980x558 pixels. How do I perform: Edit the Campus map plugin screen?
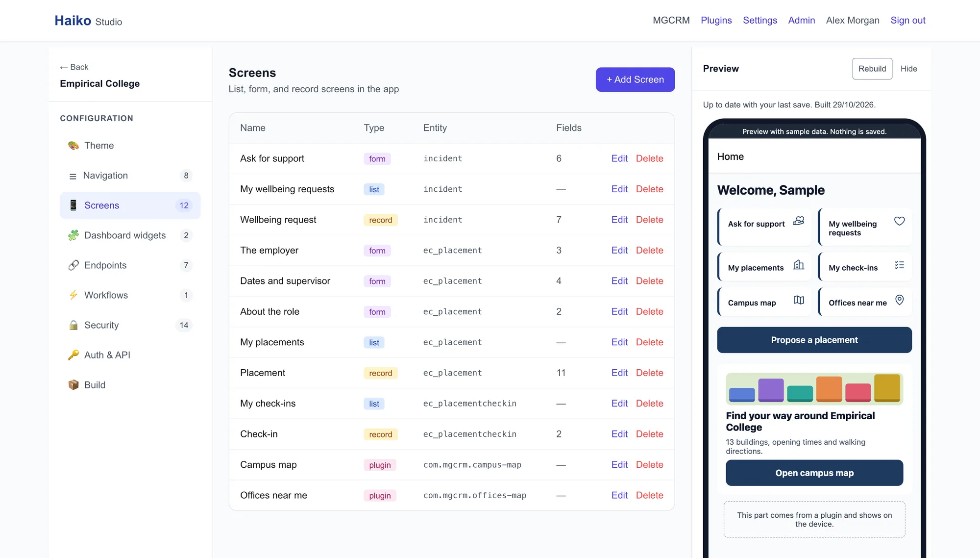(619, 465)
